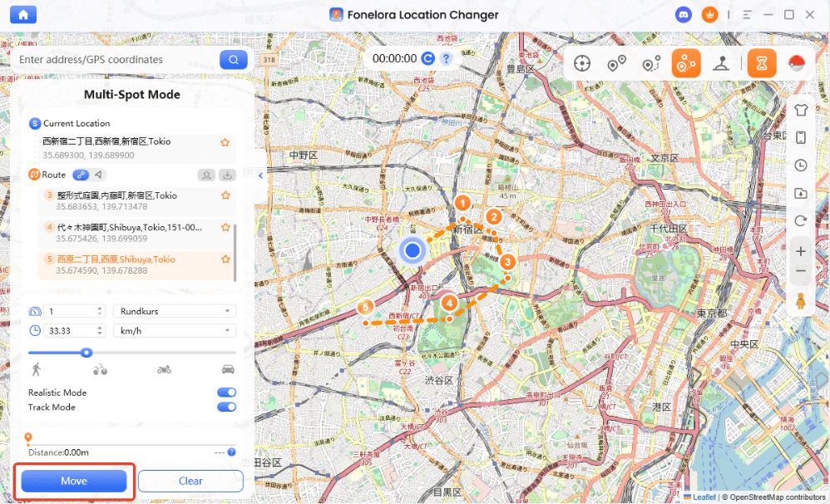Open the premium crown icon
The image size is (830, 504).
710,15
